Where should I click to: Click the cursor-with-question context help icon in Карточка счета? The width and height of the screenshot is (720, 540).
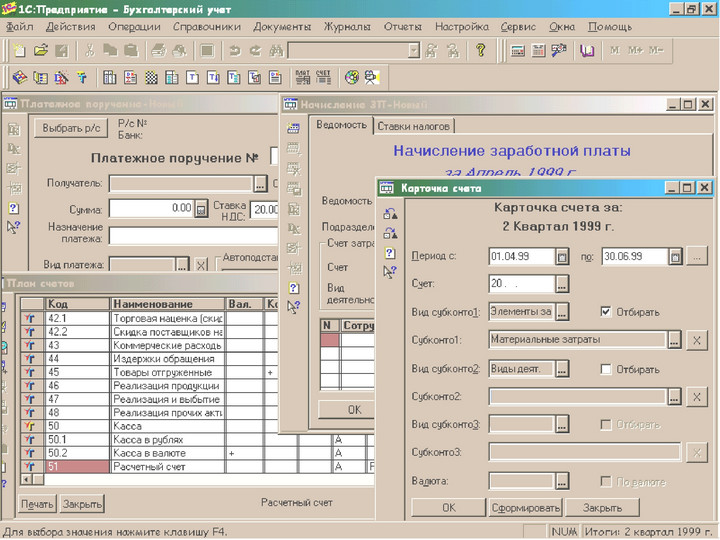(x=389, y=272)
